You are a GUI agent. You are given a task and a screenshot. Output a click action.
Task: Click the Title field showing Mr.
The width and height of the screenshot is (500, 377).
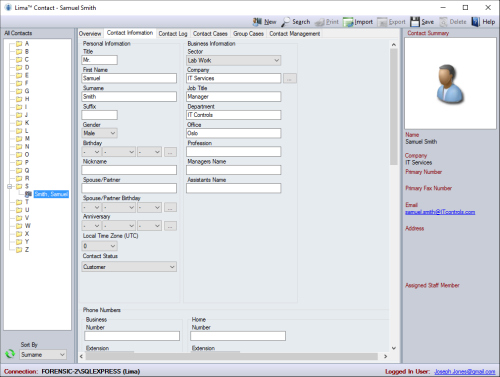coord(100,60)
